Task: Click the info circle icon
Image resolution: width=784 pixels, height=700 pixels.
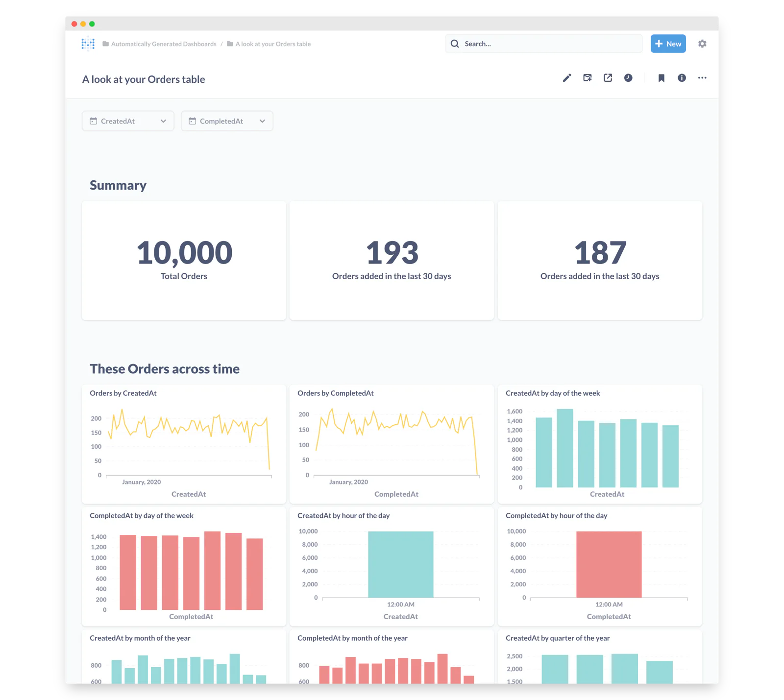Action: coord(682,78)
